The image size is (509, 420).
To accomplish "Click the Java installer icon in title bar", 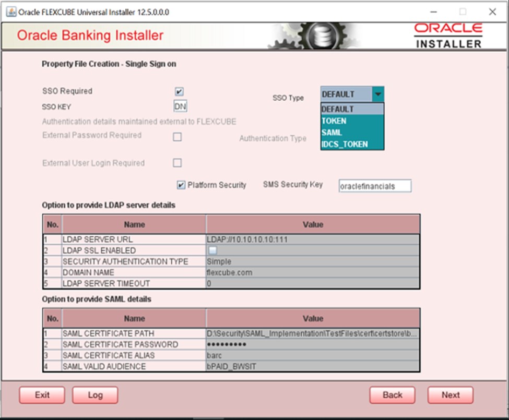I will [x=11, y=12].
